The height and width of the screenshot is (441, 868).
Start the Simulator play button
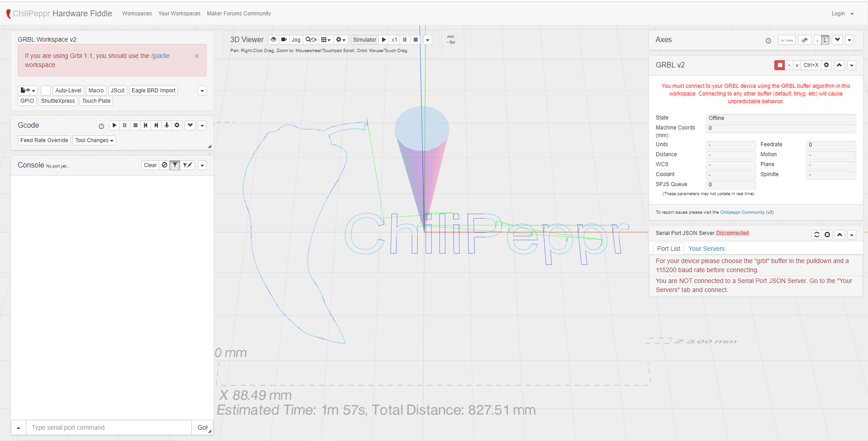(x=384, y=40)
